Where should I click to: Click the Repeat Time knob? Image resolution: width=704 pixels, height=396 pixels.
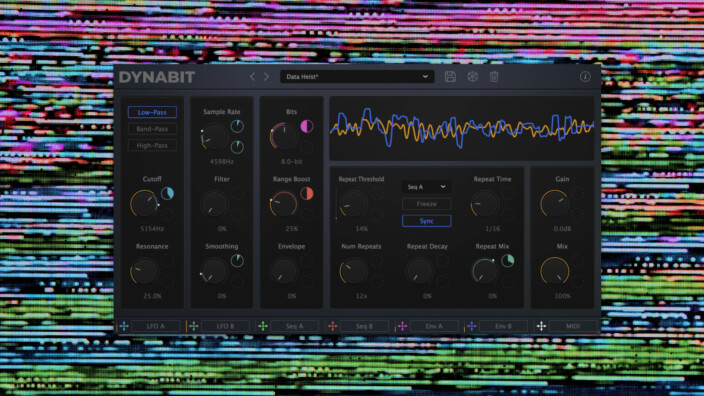coord(485,204)
